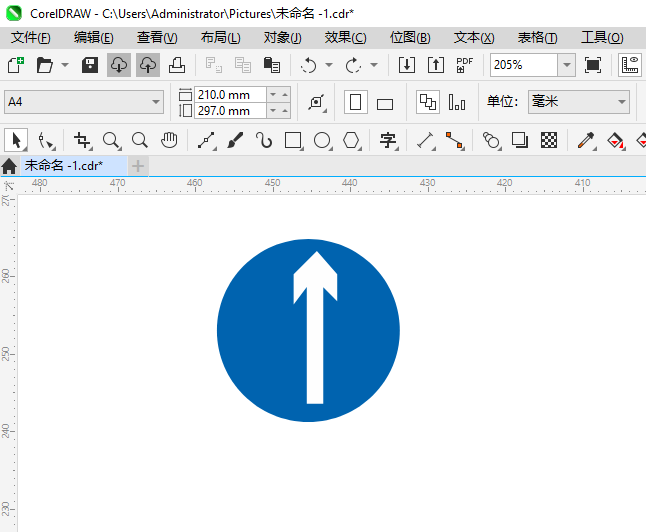Click the cloud download icon
This screenshot has height=532, width=646.
coord(119,65)
